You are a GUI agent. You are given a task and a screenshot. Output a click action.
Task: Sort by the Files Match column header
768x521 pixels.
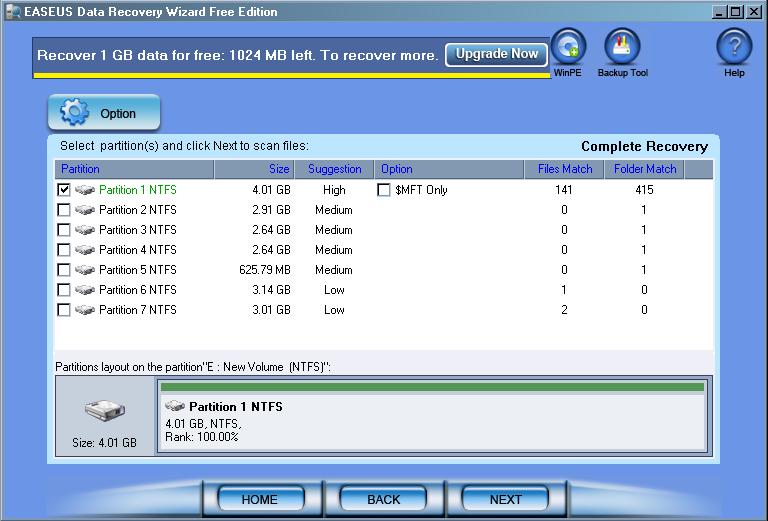click(x=564, y=169)
